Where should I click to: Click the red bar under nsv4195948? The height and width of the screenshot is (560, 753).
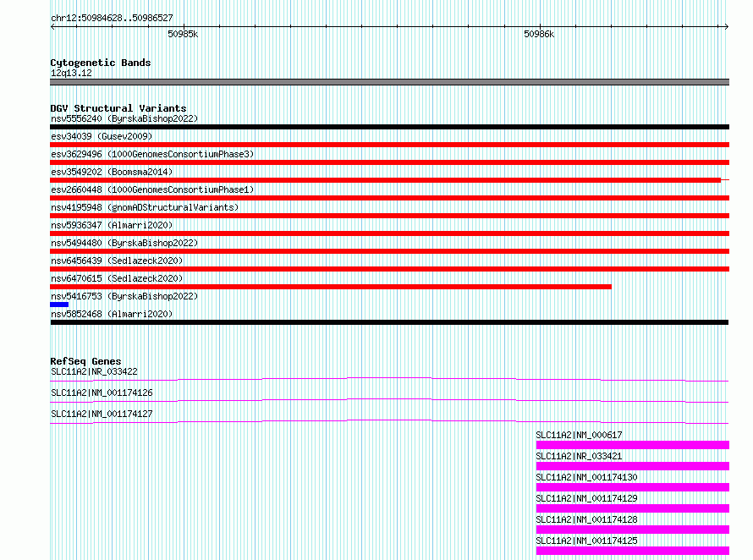[x=389, y=216]
